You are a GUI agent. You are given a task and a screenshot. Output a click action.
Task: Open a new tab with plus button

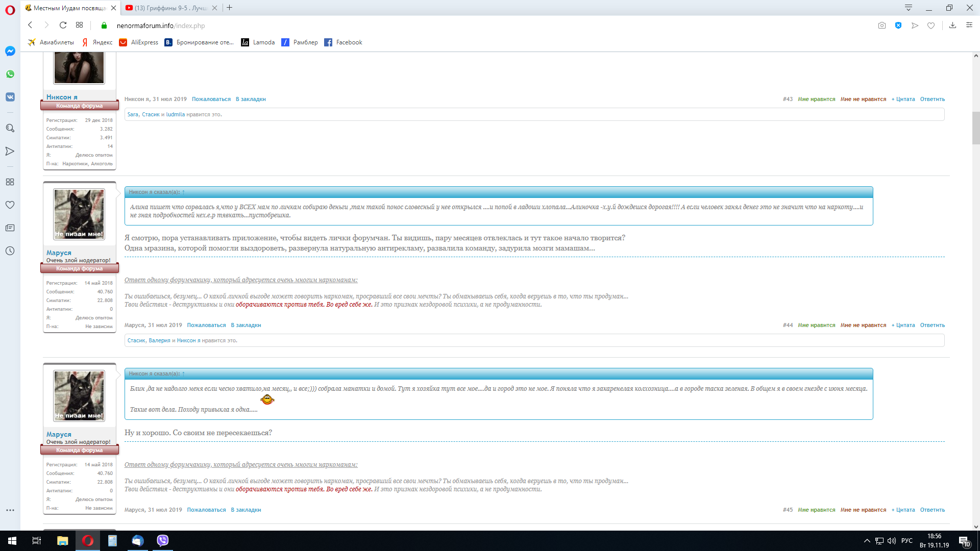click(230, 8)
